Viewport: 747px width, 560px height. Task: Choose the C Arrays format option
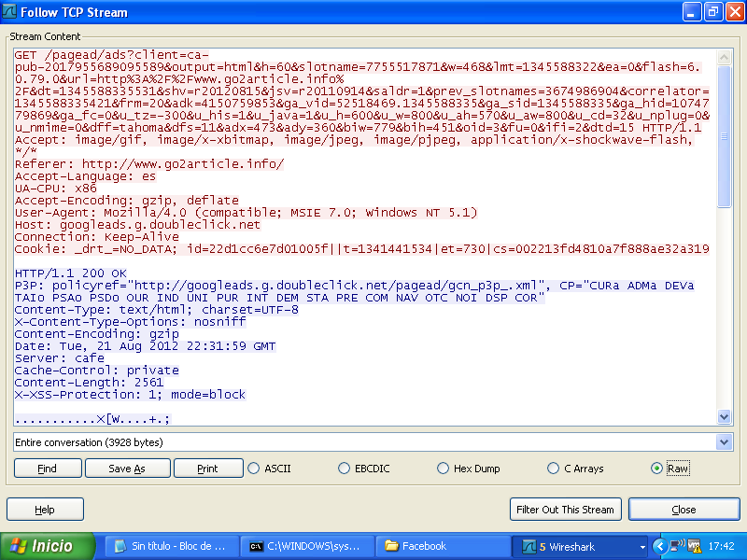pos(554,469)
